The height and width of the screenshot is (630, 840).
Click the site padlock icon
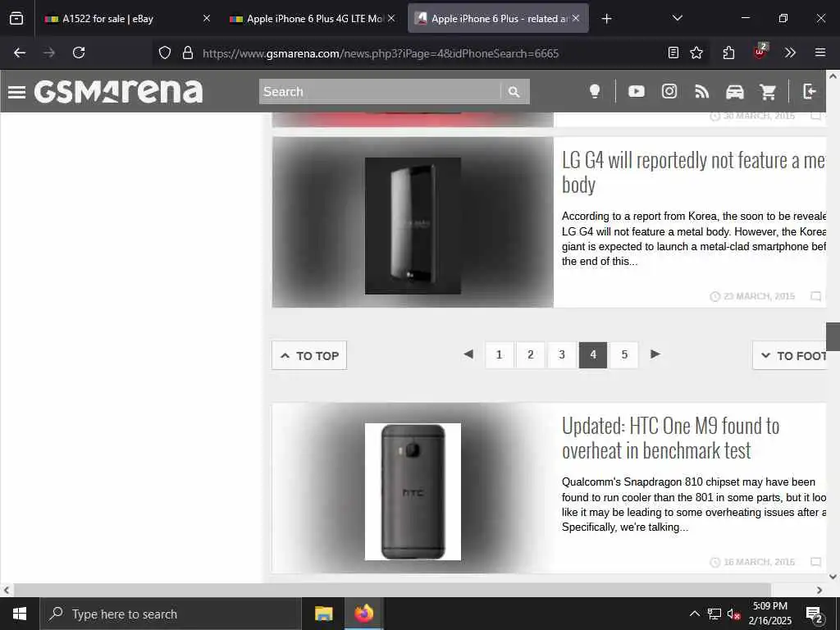coord(188,52)
